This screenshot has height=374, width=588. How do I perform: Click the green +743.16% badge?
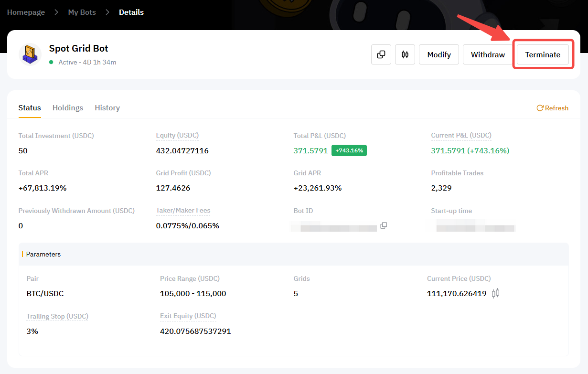point(349,150)
